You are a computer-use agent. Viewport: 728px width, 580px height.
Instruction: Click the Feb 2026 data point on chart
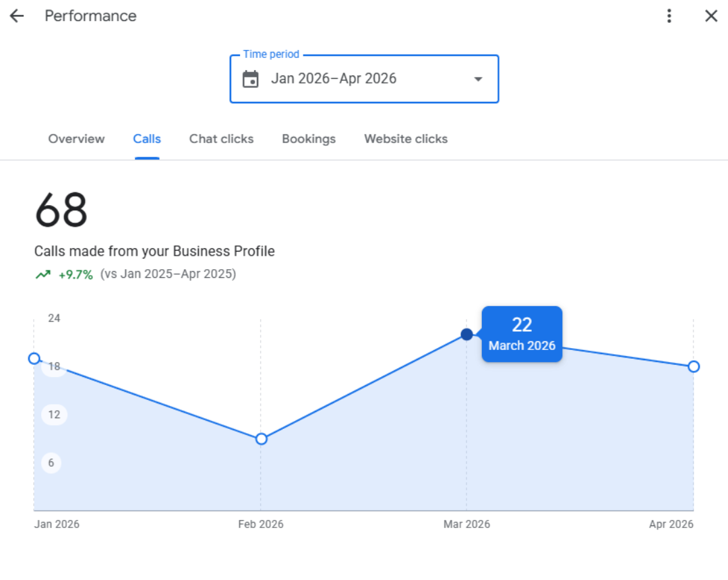(x=262, y=439)
